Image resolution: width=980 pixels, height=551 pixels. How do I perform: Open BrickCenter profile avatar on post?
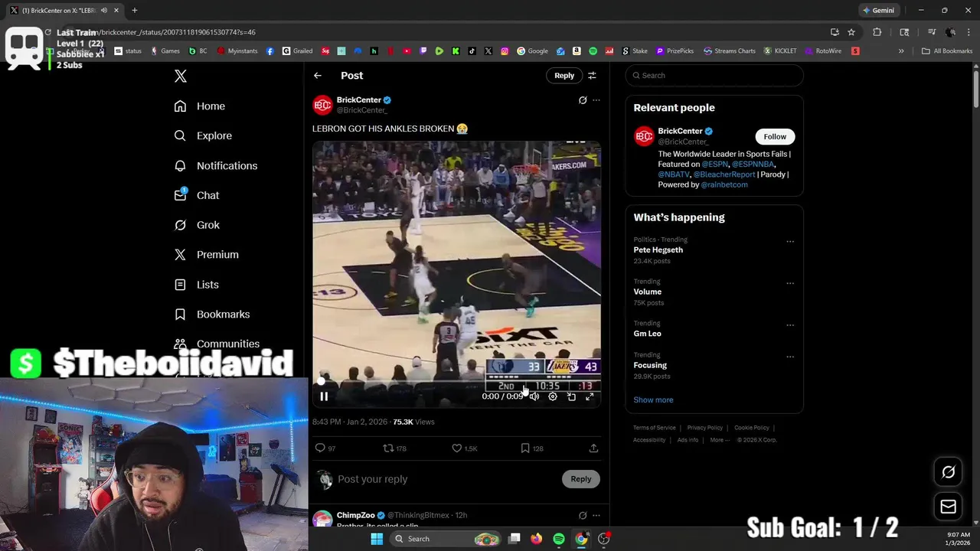tap(323, 105)
